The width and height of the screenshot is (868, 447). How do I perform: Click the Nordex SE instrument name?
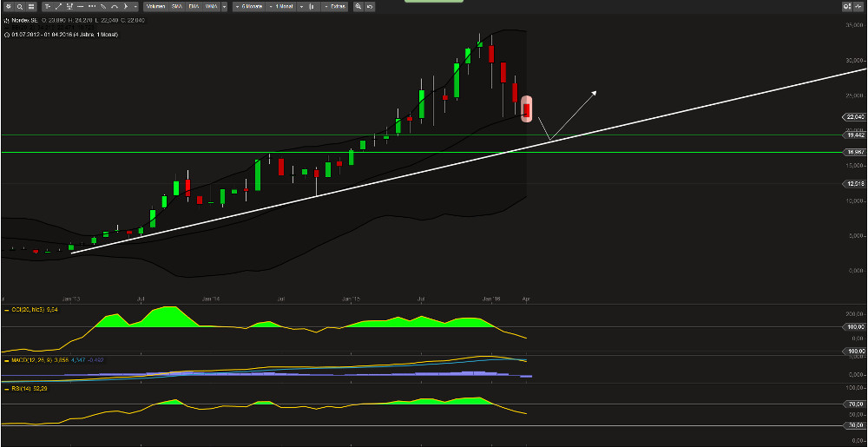[25, 20]
